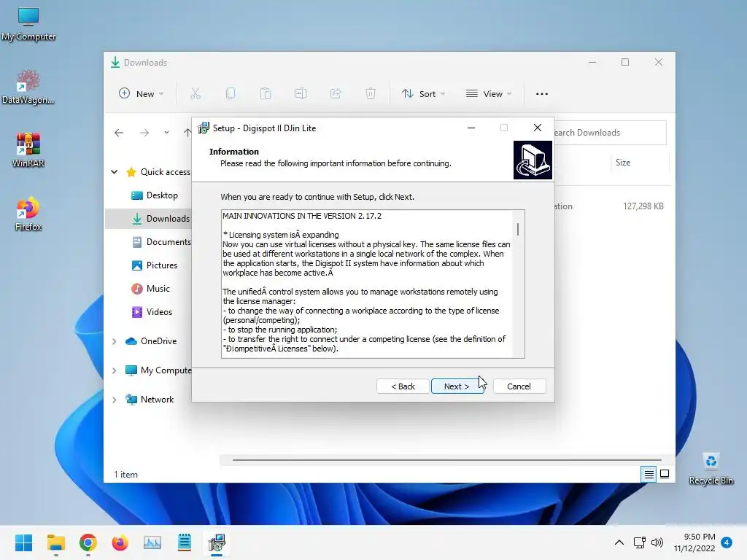Viewport: 747px width, 560px height.
Task: Expand the Network tree node
Action: coord(115,400)
